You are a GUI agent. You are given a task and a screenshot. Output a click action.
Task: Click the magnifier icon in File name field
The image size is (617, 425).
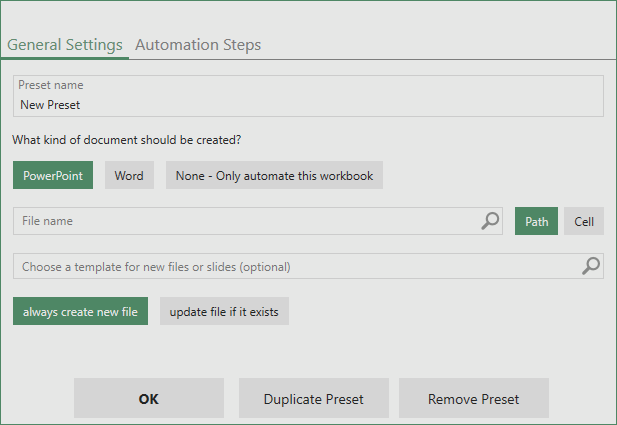coord(490,221)
